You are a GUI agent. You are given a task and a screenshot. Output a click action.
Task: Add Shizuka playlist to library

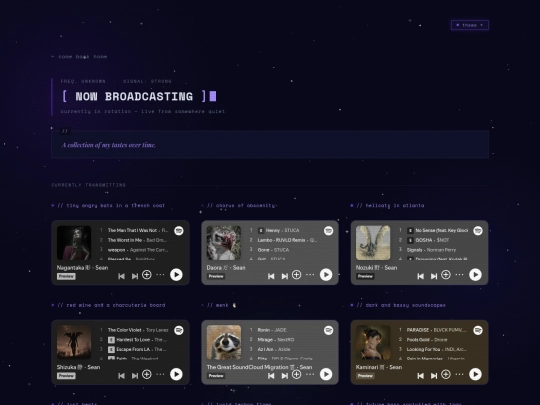147,374
